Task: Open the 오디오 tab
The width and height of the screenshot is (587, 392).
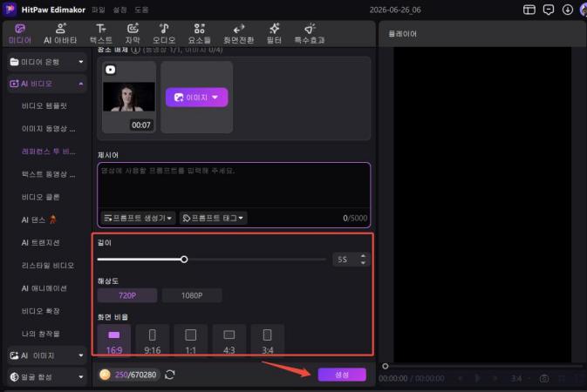Action: pyautogui.click(x=164, y=34)
